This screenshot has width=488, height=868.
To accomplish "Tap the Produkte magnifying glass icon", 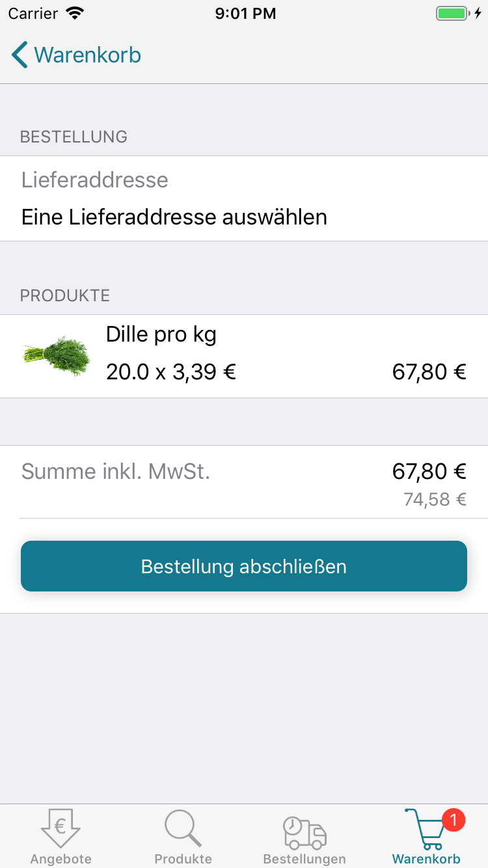I will [183, 828].
